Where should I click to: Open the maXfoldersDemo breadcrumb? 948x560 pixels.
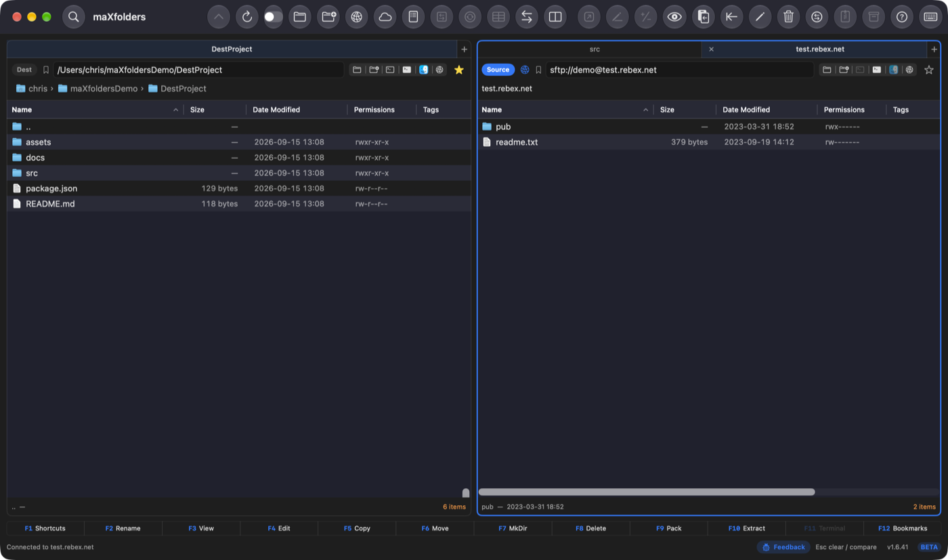pyautogui.click(x=98, y=89)
